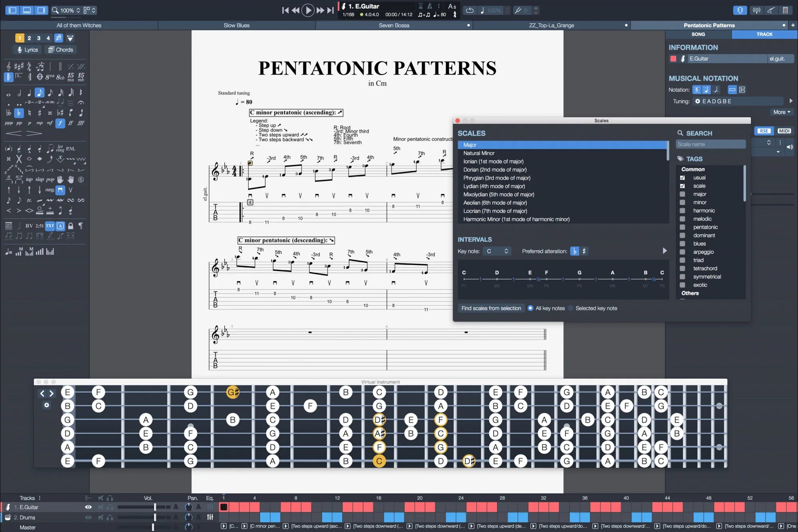The height and width of the screenshot is (532, 798).
Task: Click the Scale name search field
Action: [710, 144]
